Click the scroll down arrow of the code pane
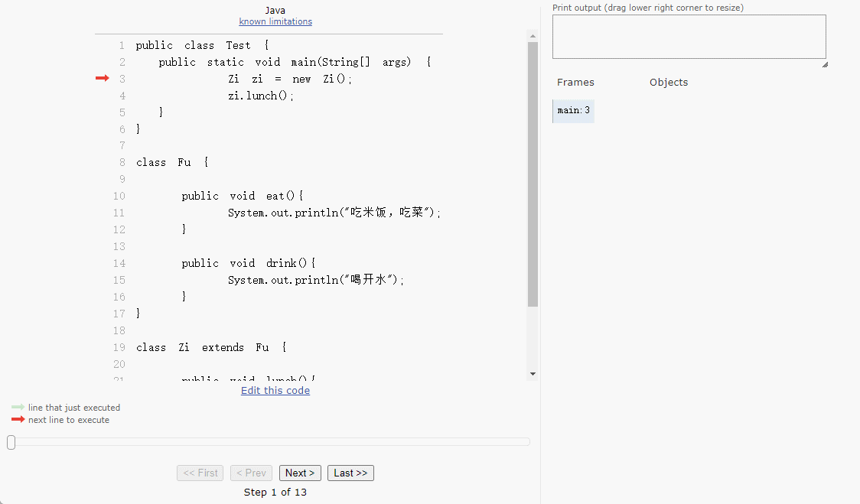860x504 pixels. click(x=533, y=373)
